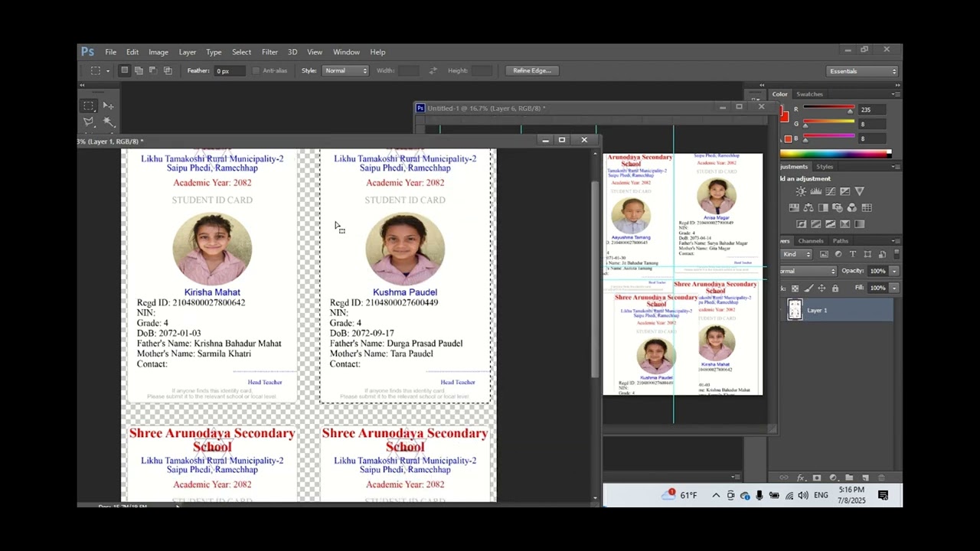Toggle Lock all for layer
This screenshot has height=551, width=980.
[835, 289]
